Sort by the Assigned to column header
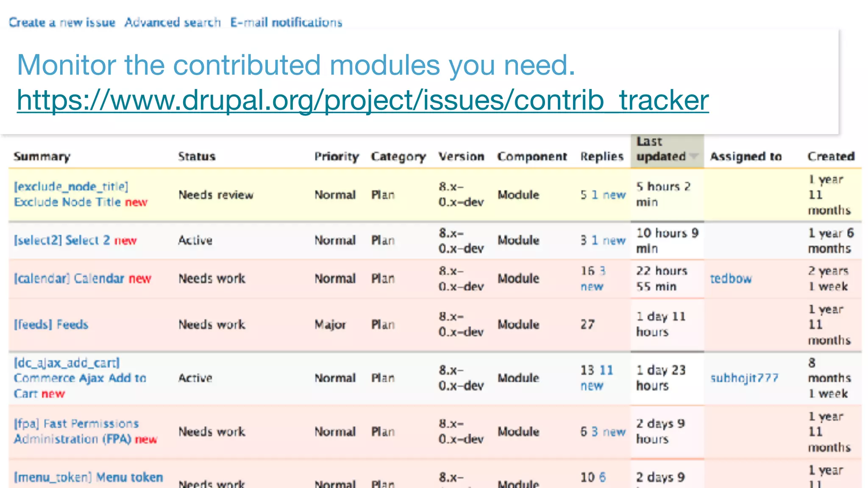Viewport: 868px width, 488px height. (x=746, y=157)
